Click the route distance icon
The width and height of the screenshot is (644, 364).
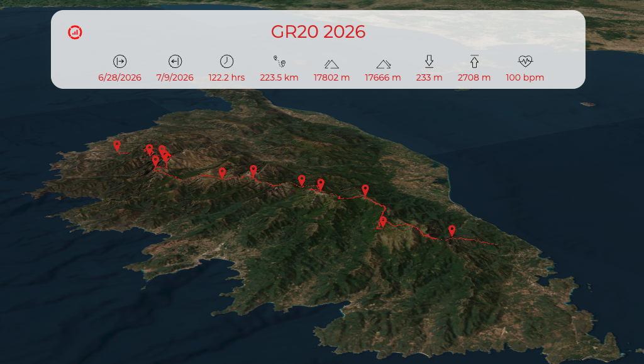[279, 61]
